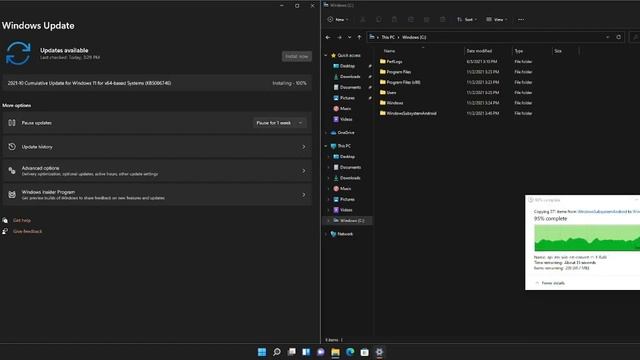This screenshot has height=360, width=640.
Task: Open the New dropdown in Explorer
Action: [x=338, y=20]
